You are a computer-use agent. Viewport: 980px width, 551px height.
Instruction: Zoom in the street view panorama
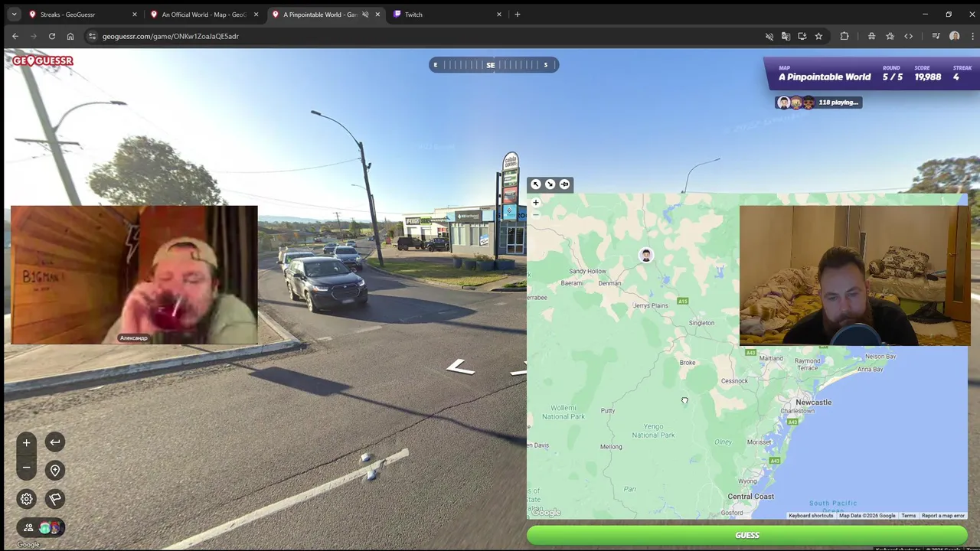click(x=26, y=442)
